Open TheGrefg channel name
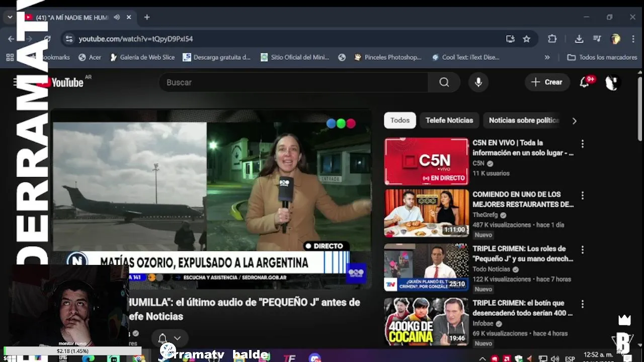Viewport: 644px width, 362px height. (485, 215)
